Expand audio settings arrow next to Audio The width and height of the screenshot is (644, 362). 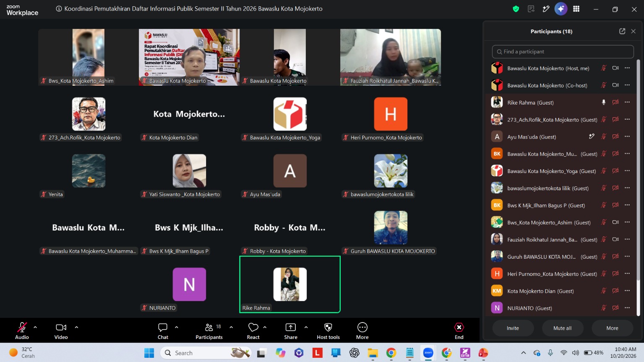click(x=35, y=327)
